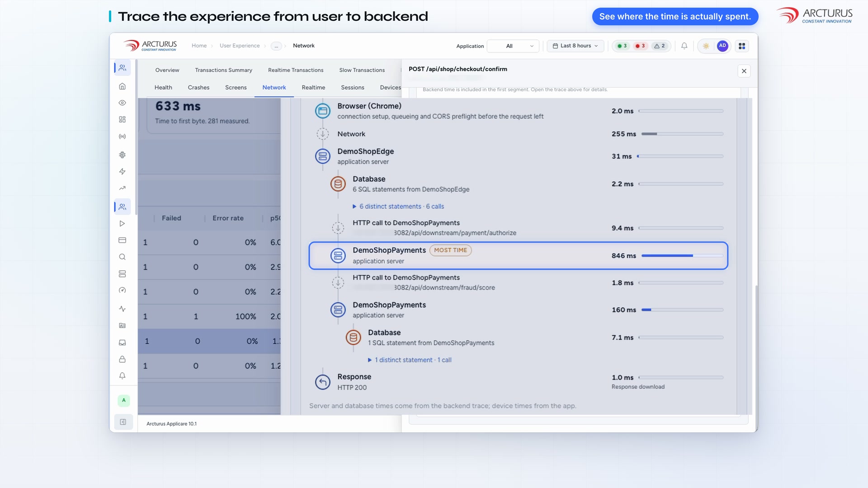Go to the Home breadcrumb
Viewport: 868px width, 488px height.
[199, 46]
